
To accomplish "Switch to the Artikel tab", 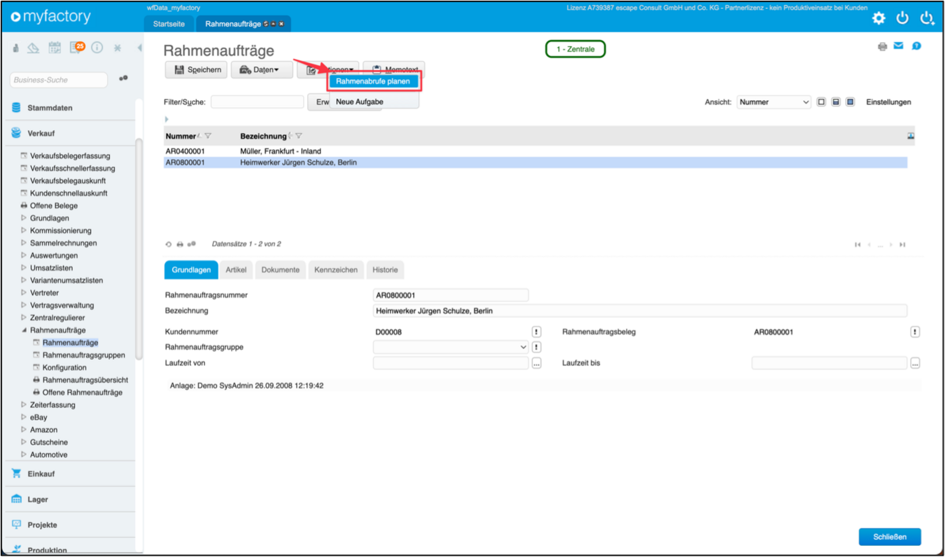I will pos(236,270).
